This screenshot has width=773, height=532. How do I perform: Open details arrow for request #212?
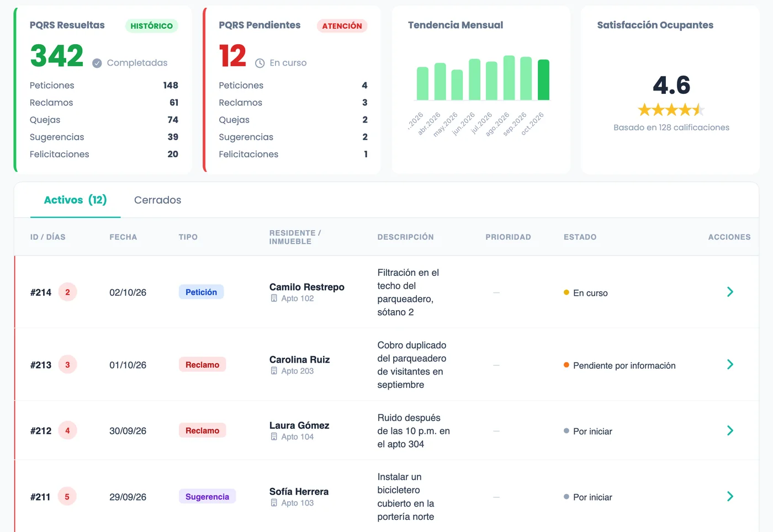tap(730, 430)
